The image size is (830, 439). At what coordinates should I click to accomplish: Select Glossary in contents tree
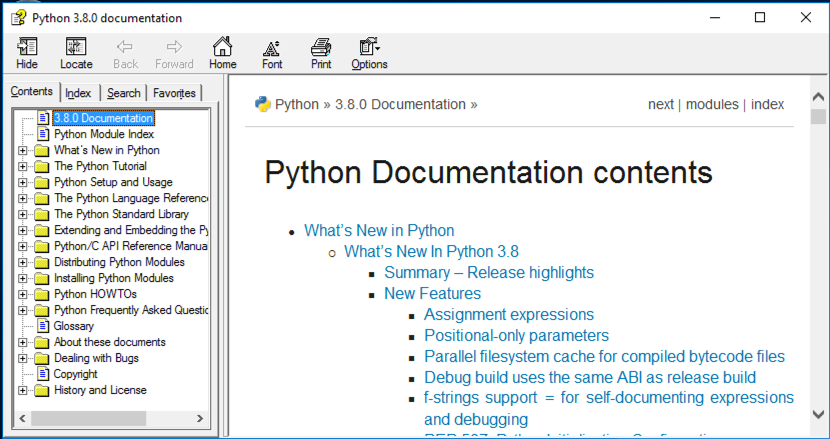pos(74,326)
